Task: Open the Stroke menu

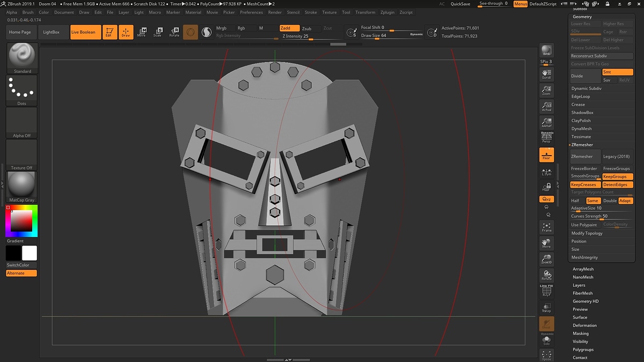Action: (311, 12)
